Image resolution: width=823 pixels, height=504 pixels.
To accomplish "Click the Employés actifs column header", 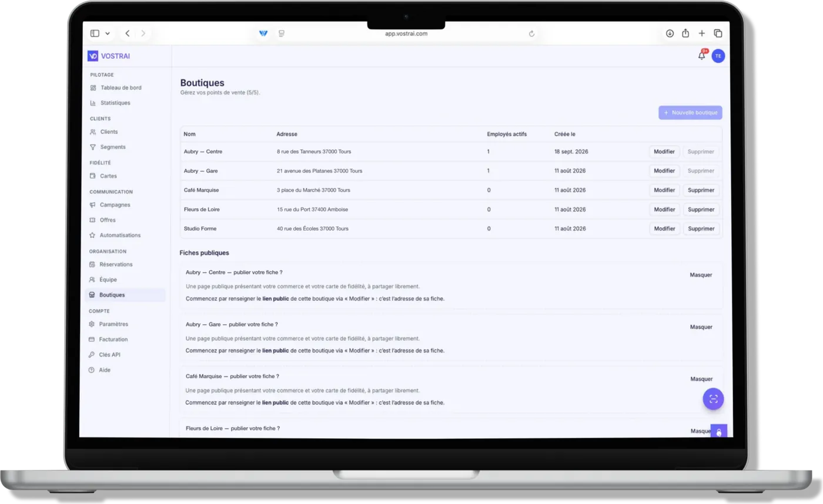I will pos(507,135).
